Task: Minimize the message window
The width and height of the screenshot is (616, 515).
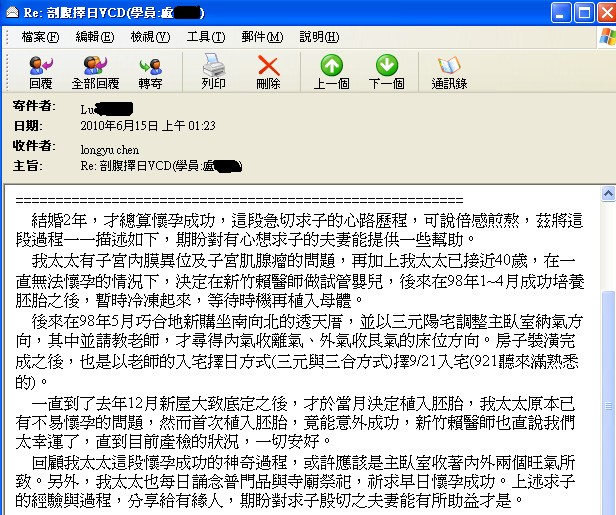Action: coord(561,13)
